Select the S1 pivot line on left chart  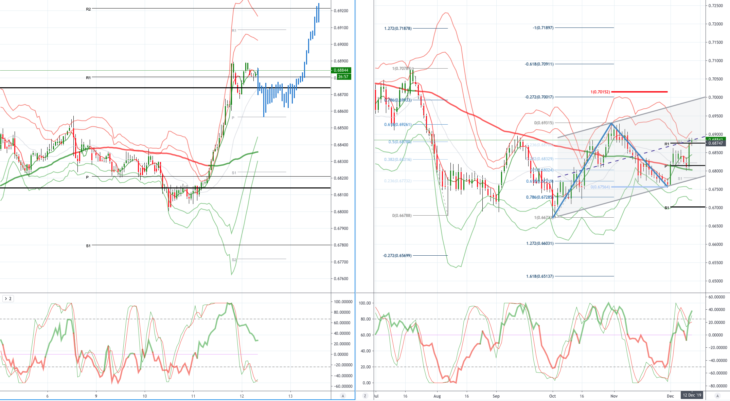point(210,245)
